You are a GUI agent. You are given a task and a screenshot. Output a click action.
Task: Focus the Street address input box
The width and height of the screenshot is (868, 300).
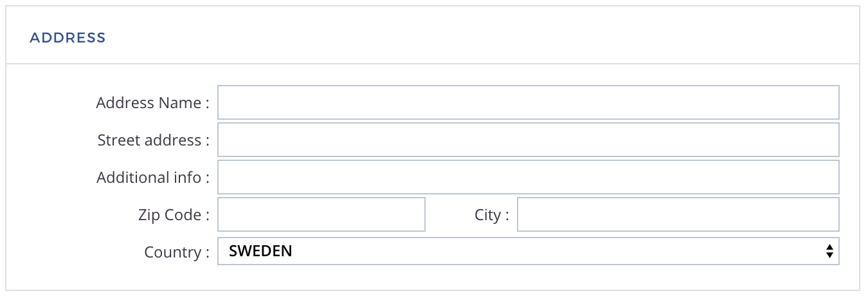coord(529,140)
